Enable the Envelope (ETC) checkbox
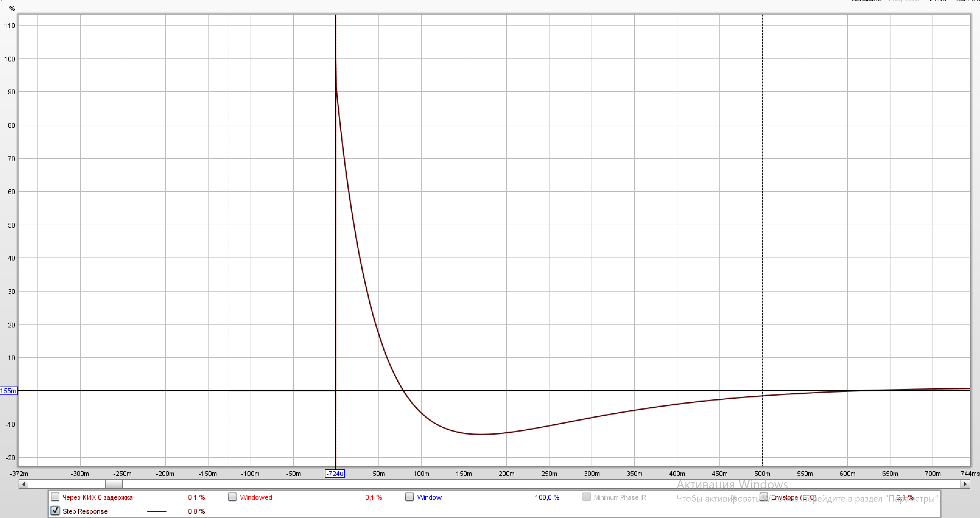The height and width of the screenshot is (518, 980). 764,497
